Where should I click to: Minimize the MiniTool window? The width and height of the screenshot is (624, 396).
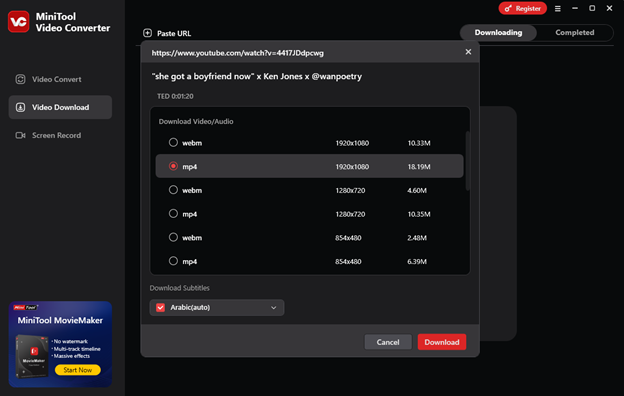575,8
